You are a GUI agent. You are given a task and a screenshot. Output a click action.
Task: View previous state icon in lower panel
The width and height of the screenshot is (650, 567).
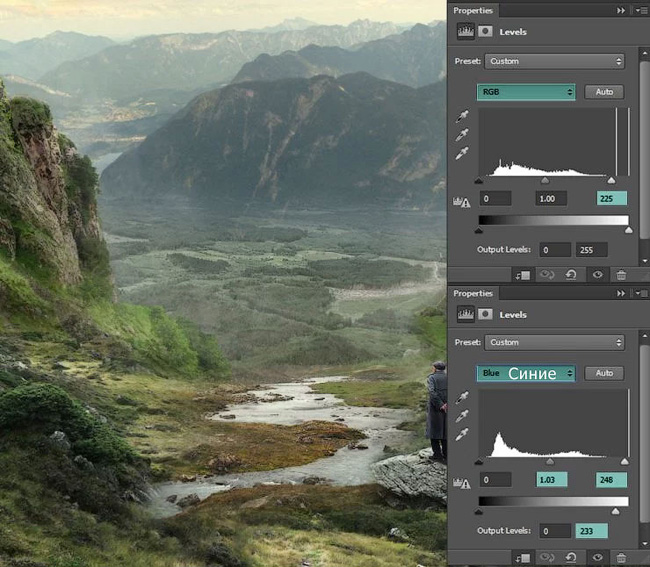click(547, 557)
